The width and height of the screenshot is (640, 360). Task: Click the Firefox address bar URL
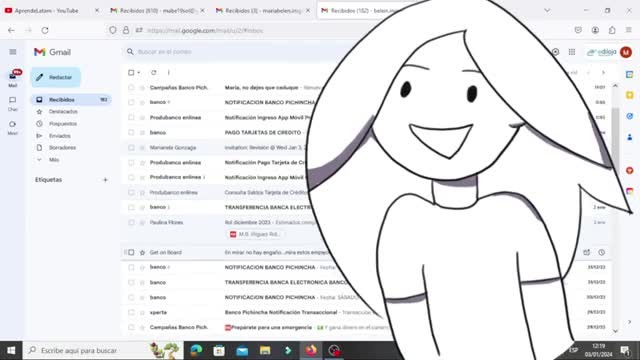(205, 31)
